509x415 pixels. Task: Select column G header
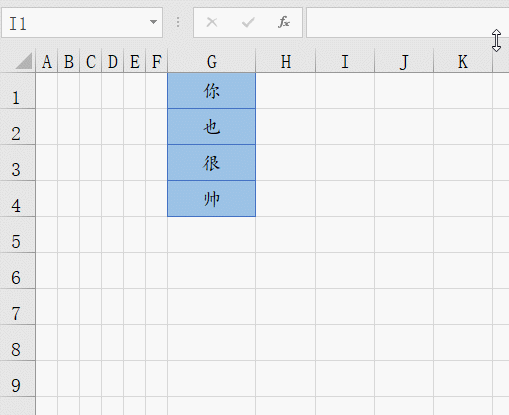point(212,61)
